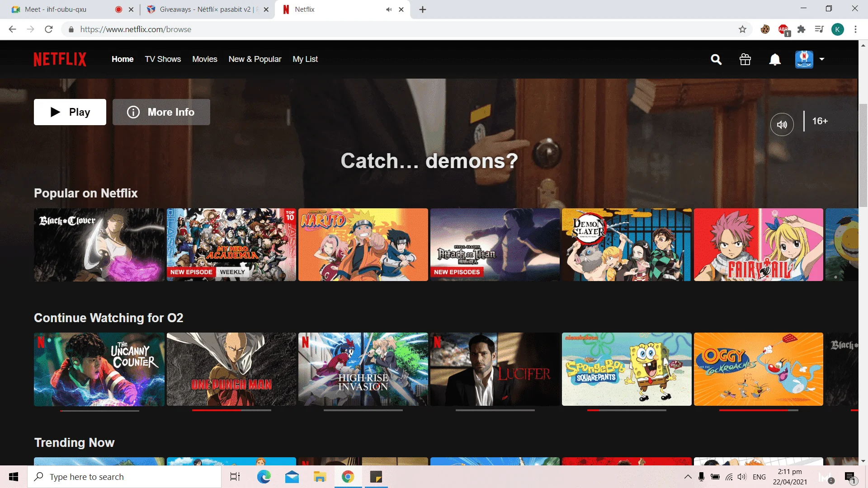
Task: Click the address bar URL
Action: (136, 29)
